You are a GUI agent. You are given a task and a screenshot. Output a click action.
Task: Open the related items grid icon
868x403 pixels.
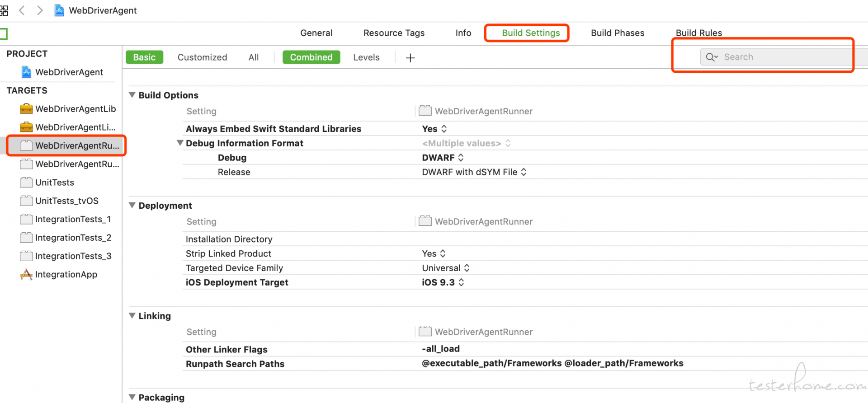[x=4, y=10]
